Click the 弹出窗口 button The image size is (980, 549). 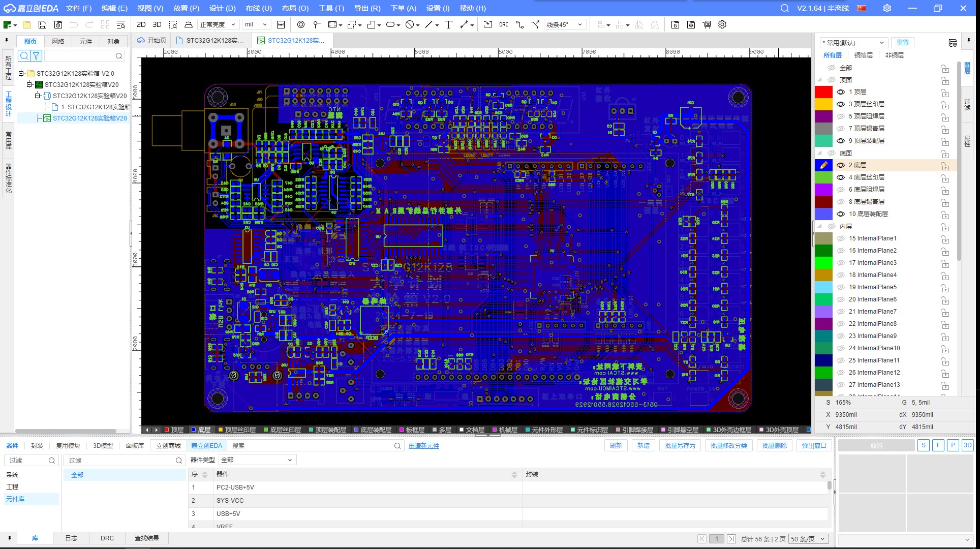click(x=814, y=445)
